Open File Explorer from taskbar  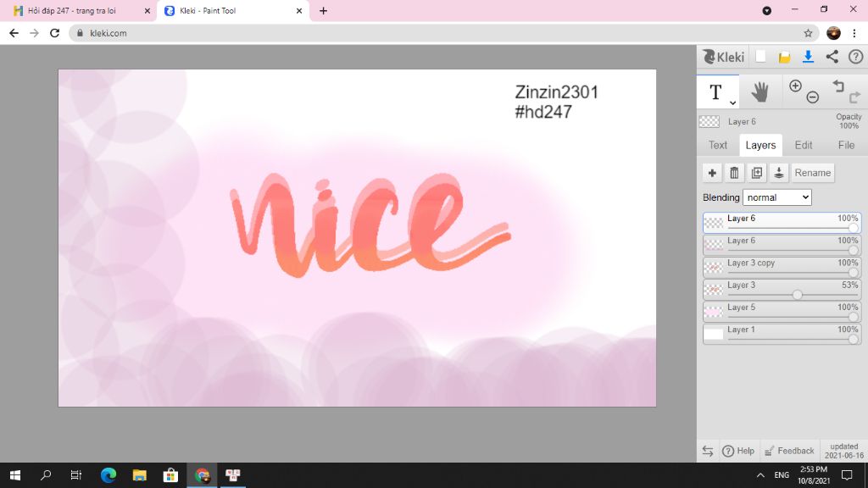pos(140,475)
